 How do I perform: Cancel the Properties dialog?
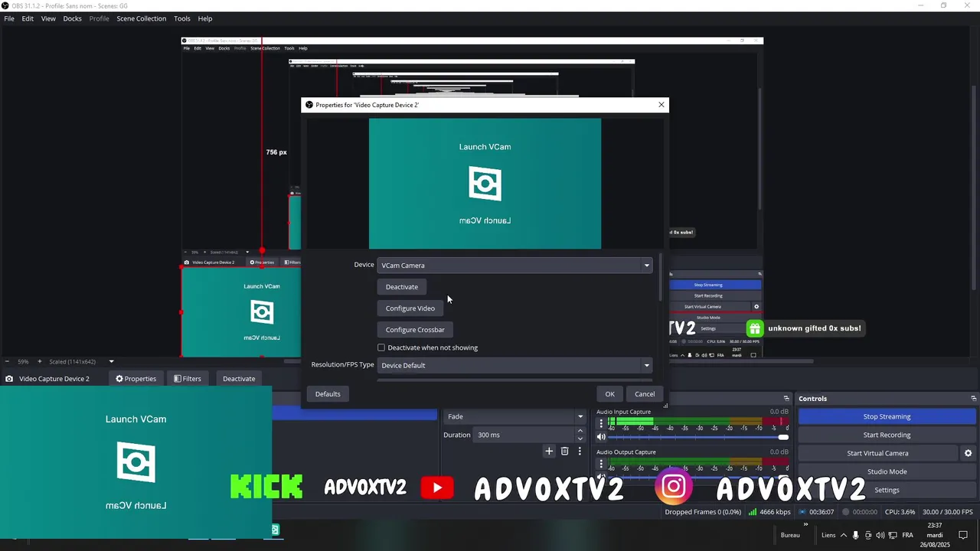[x=645, y=394]
